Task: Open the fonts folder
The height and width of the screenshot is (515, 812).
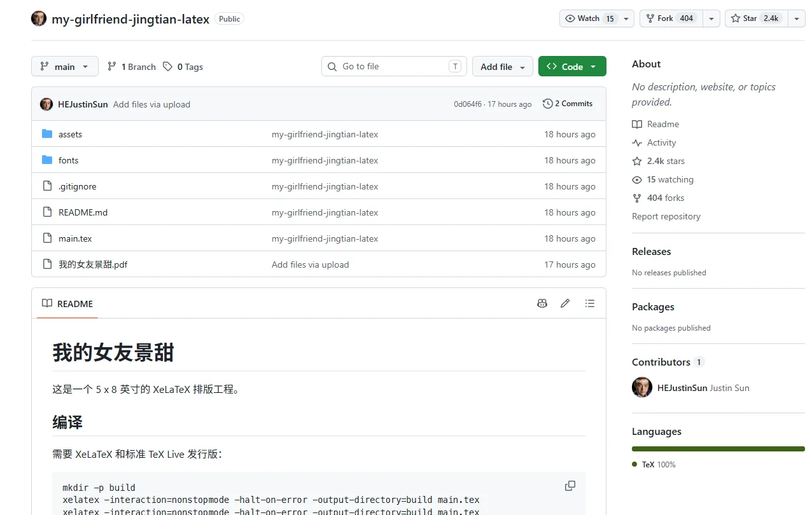Action: point(68,160)
